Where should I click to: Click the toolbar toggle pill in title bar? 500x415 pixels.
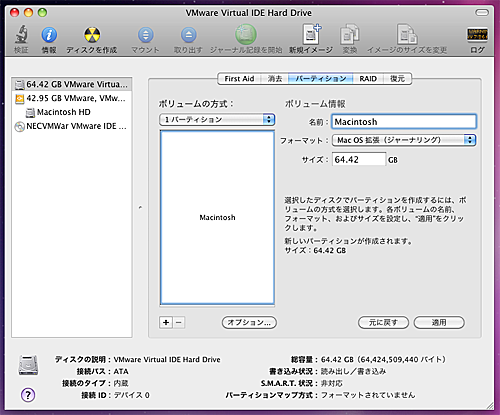[x=482, y=13]
